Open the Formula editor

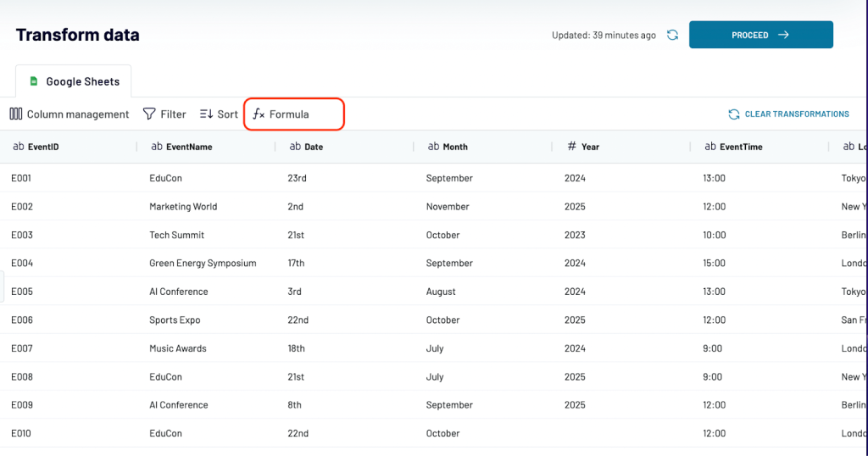pos(281,114)
